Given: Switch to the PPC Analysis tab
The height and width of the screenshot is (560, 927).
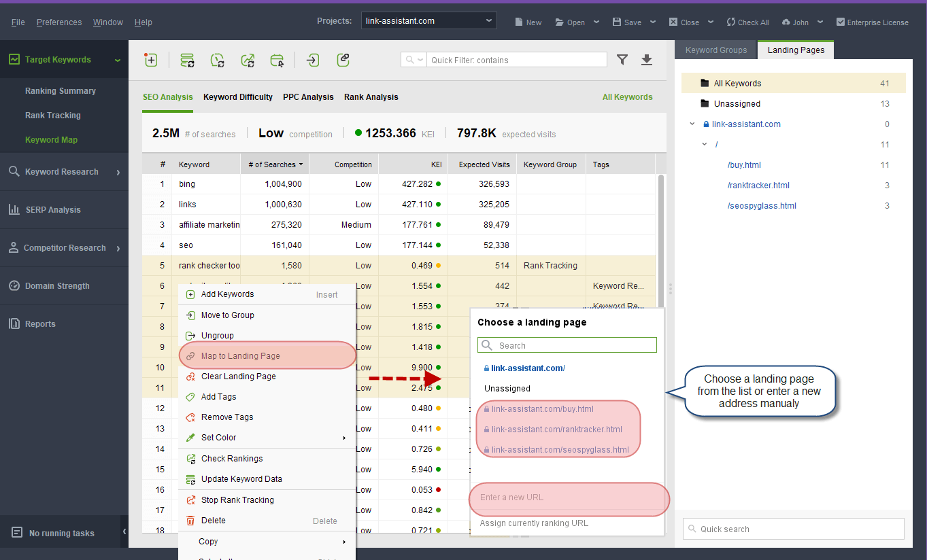Looking at the screenshot, I should (x=308, y=97).
